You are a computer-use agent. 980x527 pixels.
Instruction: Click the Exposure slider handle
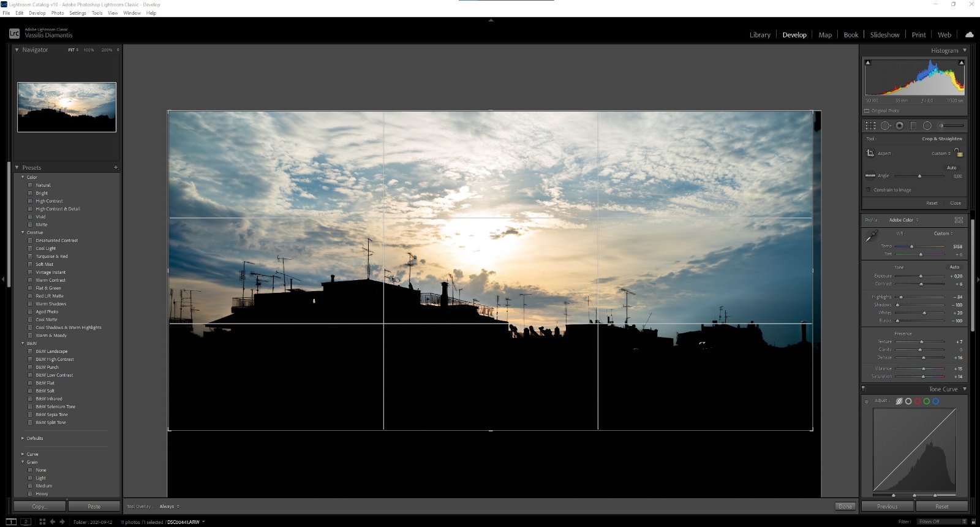[x=921, y=276]
